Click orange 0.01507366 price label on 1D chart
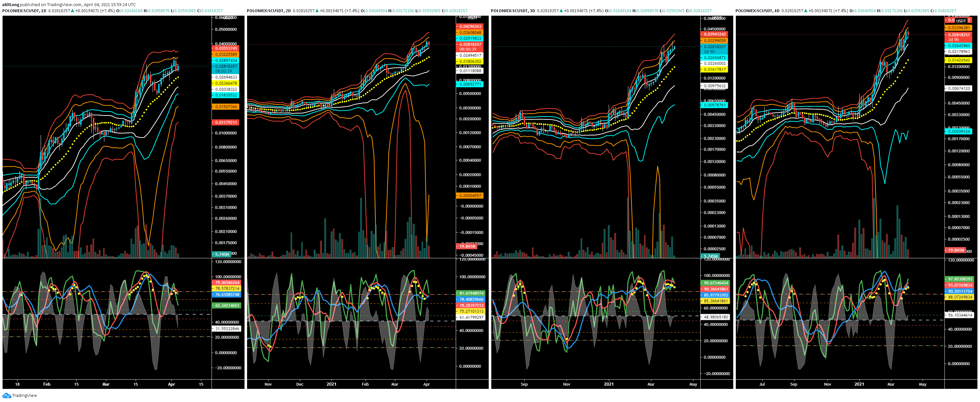This screenshot has height=402, width=980. [x=226, y=107]
